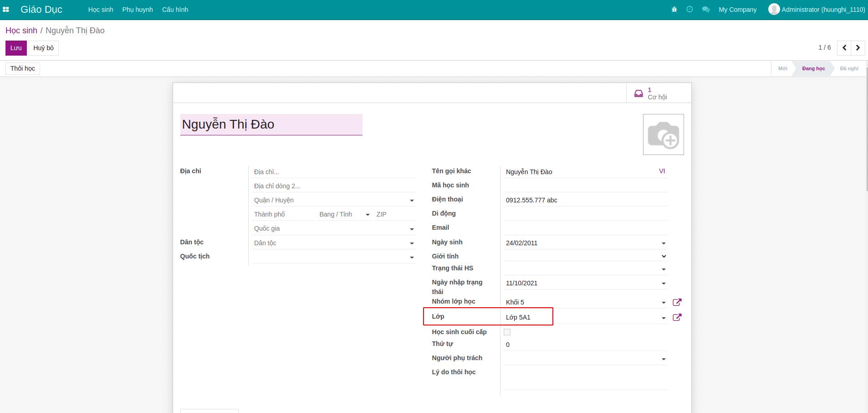
Task: Click the Lưu save button
Action: pos(16,48)
